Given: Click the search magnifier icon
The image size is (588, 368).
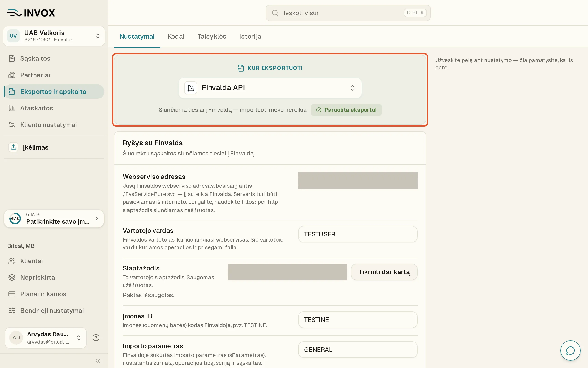Looking at the screenshot, I should click(x=275, y=13).
